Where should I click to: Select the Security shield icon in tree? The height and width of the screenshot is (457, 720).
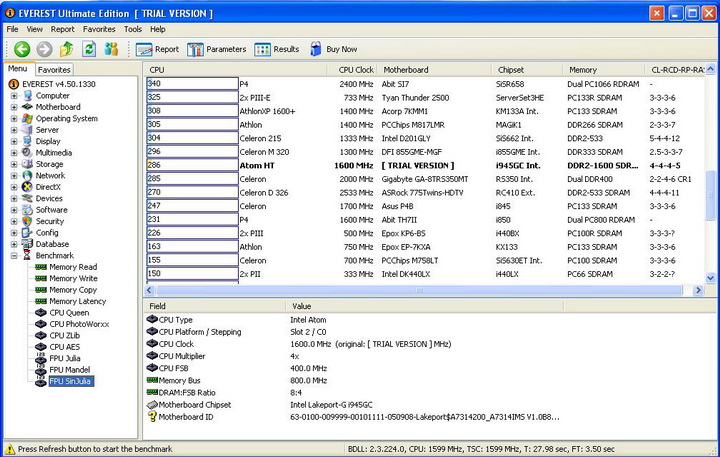(x=27, y=221)
